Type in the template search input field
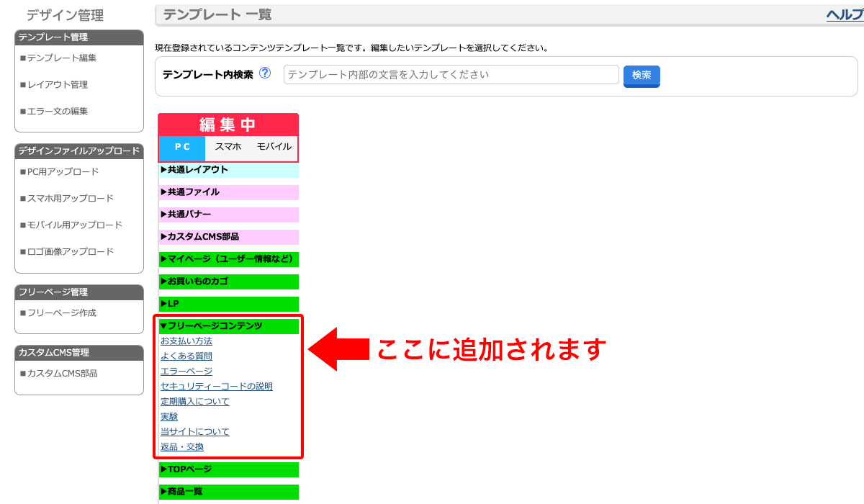Screen dimensions: 864x504 [x=451, y=75]
